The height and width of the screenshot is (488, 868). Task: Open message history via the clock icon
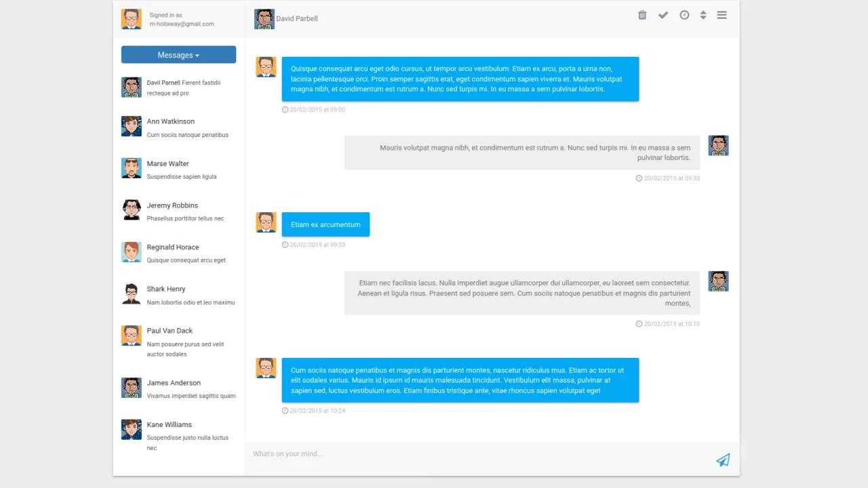684,14
